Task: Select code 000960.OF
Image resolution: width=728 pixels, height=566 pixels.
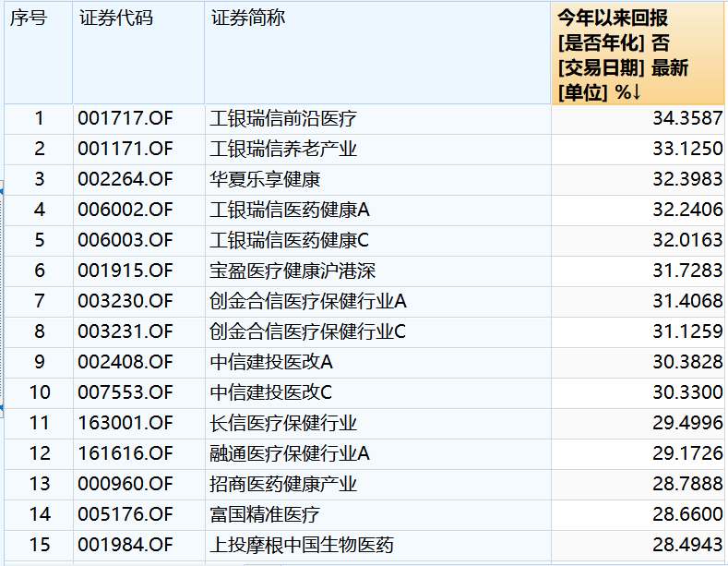Action: [x=125, y=484]
